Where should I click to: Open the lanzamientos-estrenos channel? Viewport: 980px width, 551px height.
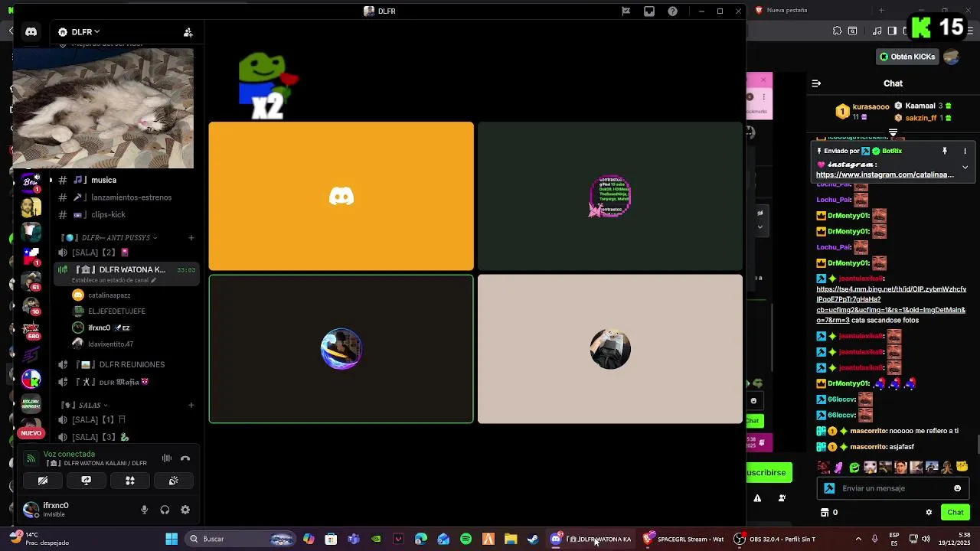[x=131, y=197]
